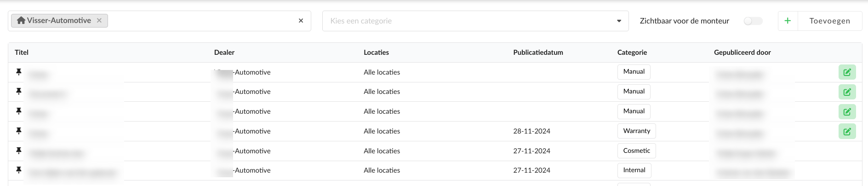Open the Kies een categorie dropdown
The width and height of the screenshot is (868, 186).
point(469,21)
